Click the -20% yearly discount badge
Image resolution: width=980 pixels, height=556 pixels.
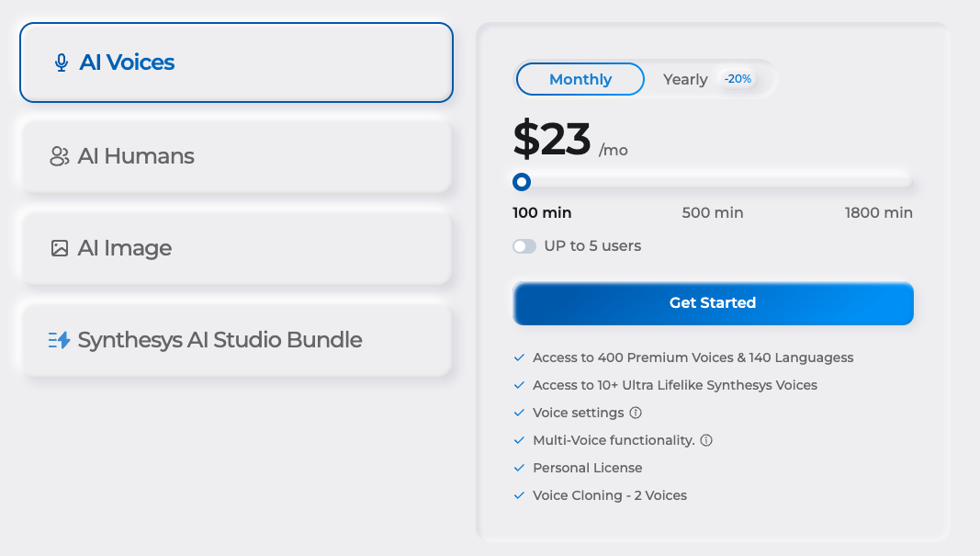pos(738,79)
